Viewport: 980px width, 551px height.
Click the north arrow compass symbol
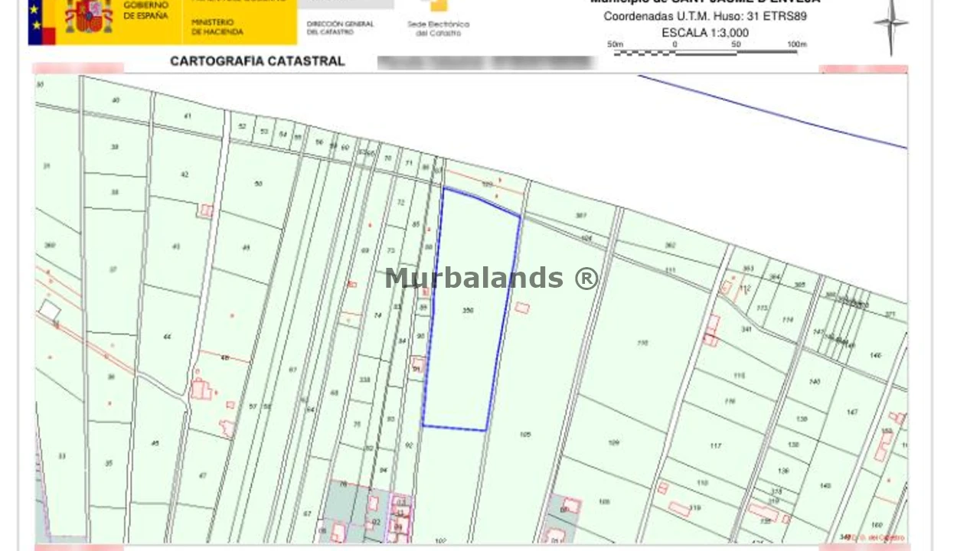[890, 24]
